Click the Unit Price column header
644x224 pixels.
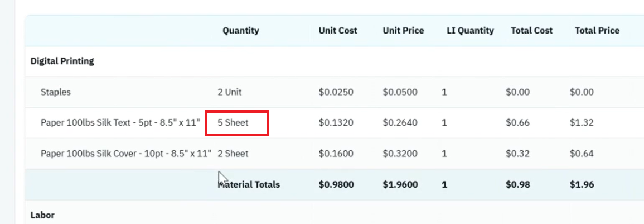tap(403, 31)
